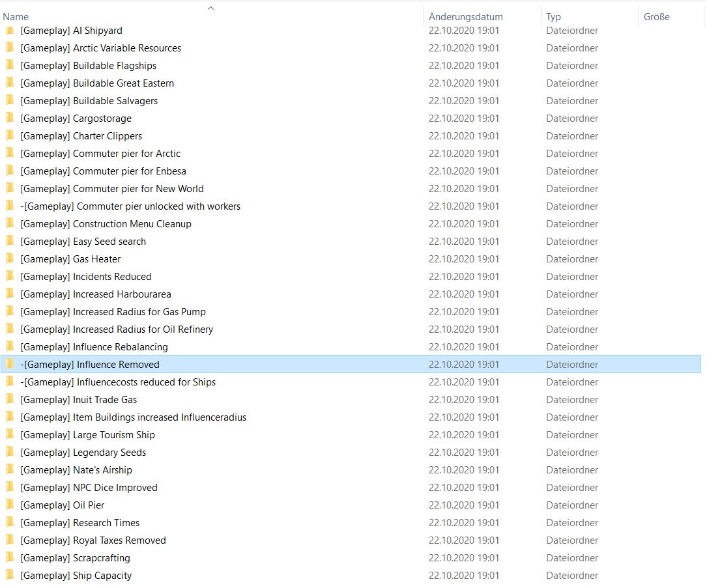Viewport: 707px width, 588px height.
Task: Click date cell of AI Shipyard row
Action: click(464, 31)
